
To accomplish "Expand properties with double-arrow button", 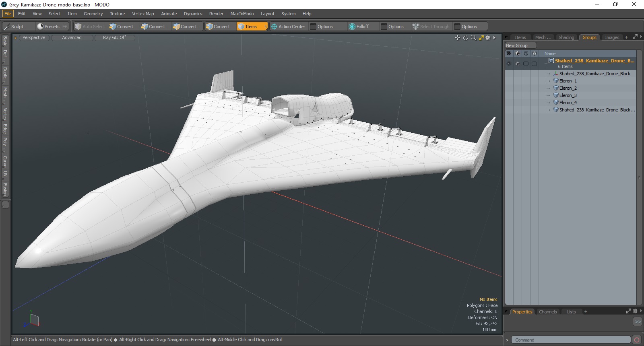I will (638, 321).
